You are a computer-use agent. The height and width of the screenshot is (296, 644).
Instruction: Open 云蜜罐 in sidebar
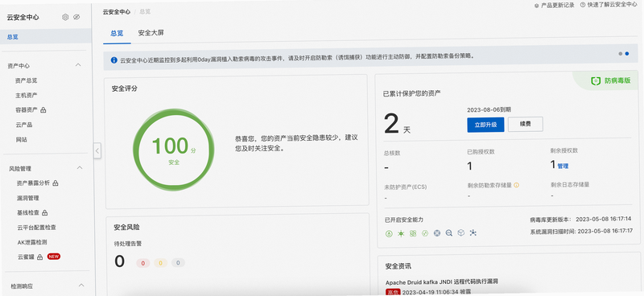26,257
